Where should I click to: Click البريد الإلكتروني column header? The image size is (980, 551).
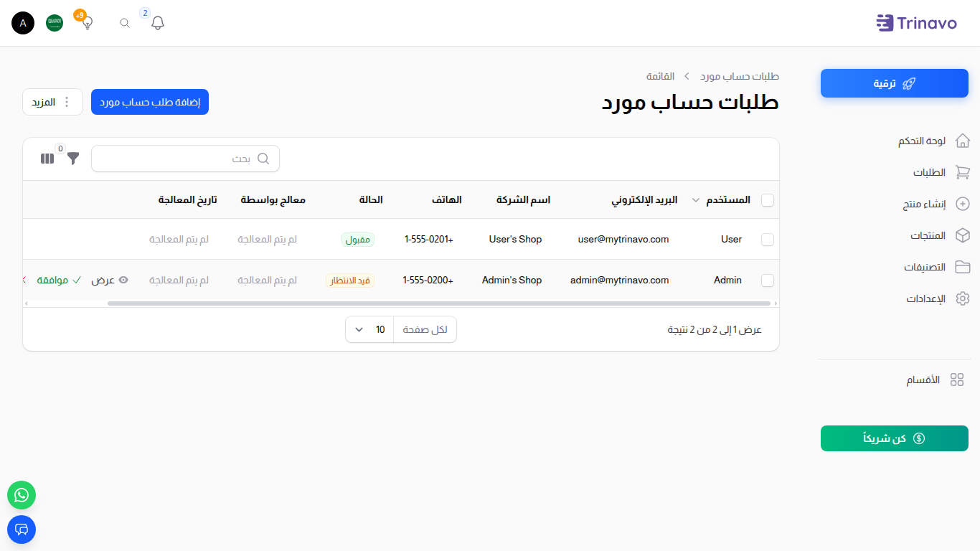pos(644,200)
